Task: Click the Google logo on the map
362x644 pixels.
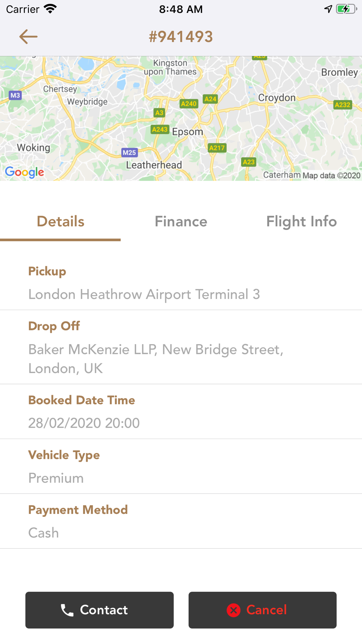Action: [25, 172]
